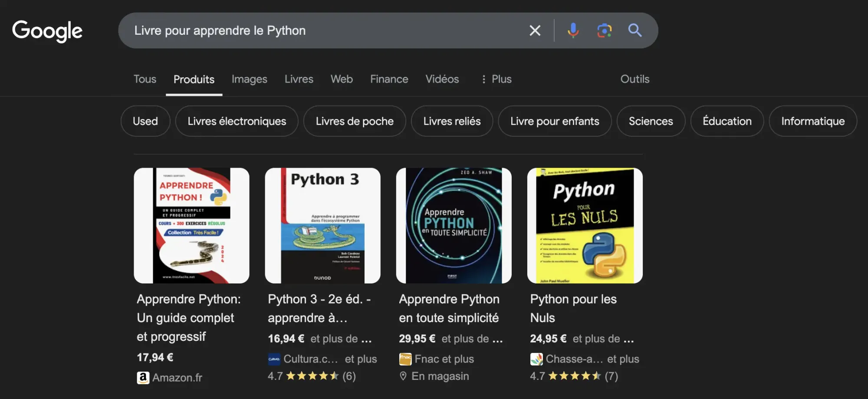The height and width of the screenshot is (399, 868).
Task: Click the Cultura seller icon
Action: coord(274,359)
